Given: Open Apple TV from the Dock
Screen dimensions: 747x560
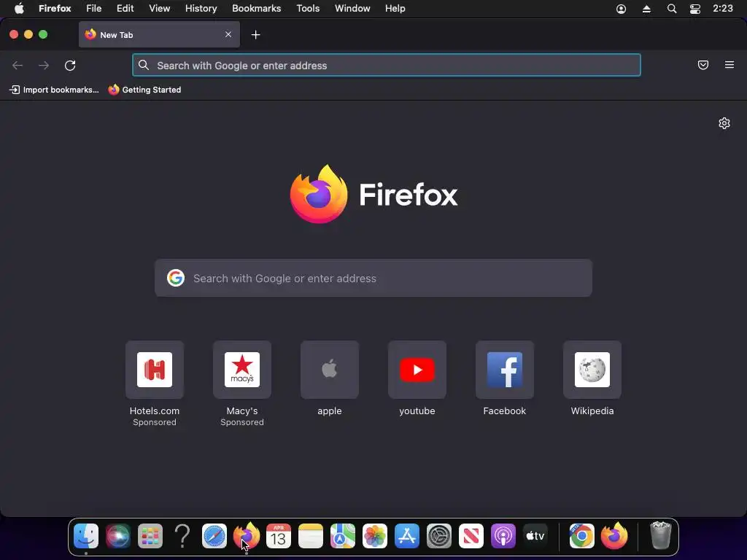Looking at the screenshot, I should coord(535,536).
